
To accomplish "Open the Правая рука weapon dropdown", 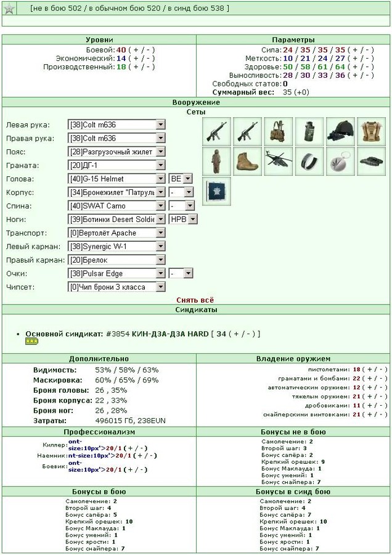I will (116, 138).
